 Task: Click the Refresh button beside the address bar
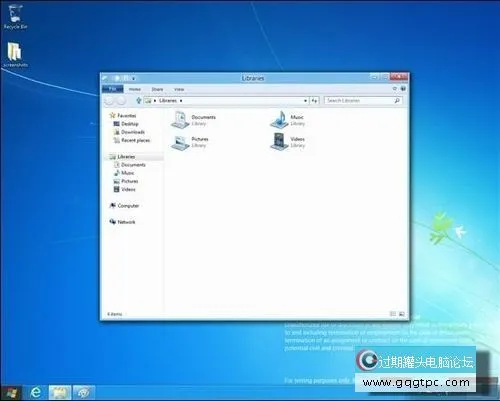(x=314, y=100)
